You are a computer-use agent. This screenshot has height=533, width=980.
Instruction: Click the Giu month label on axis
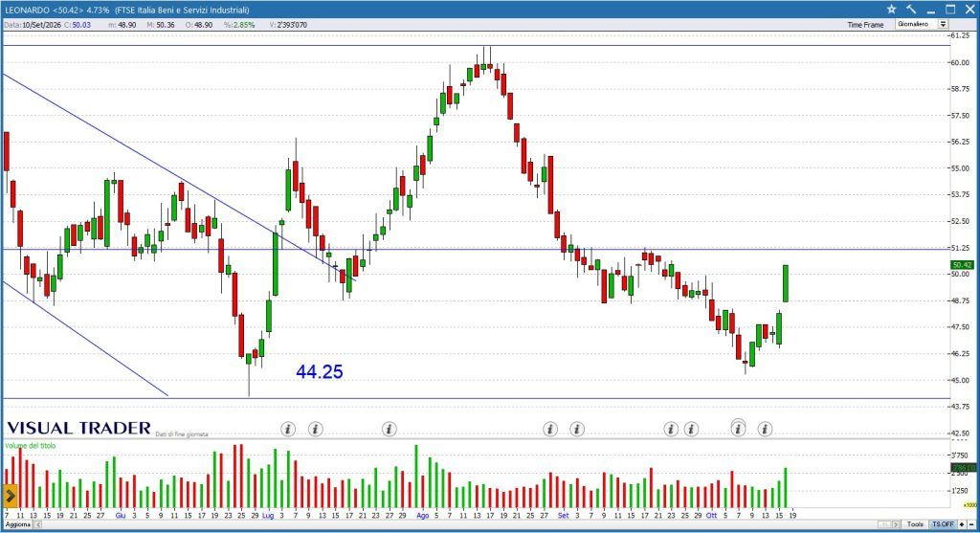click(x=120, y=516)
